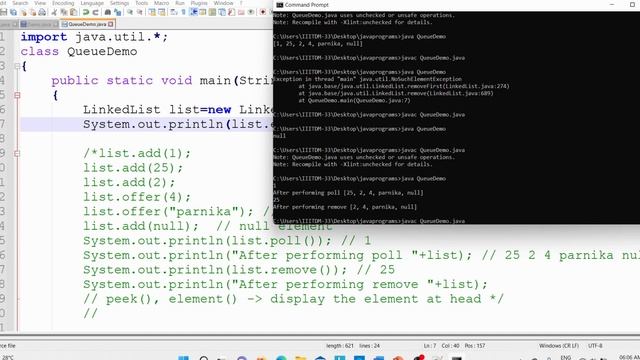The image size is (640, 360).
Task: Click the green Undo arrow icon
Action: (86, 12)
